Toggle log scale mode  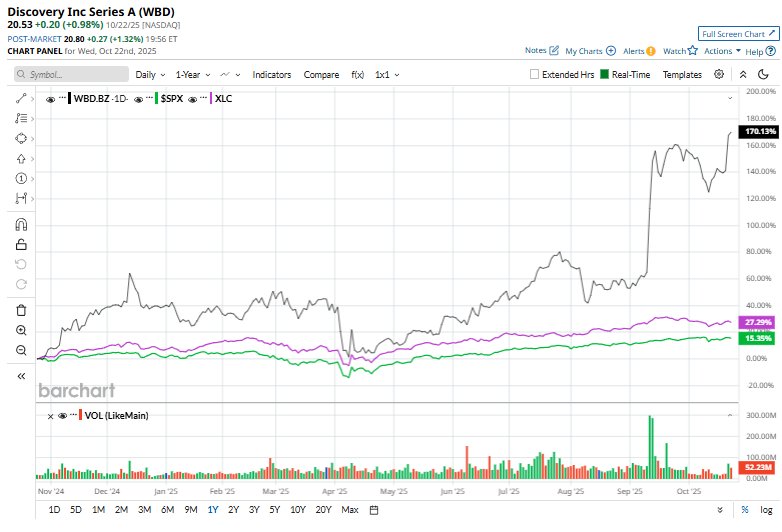[x=766, y=510]
